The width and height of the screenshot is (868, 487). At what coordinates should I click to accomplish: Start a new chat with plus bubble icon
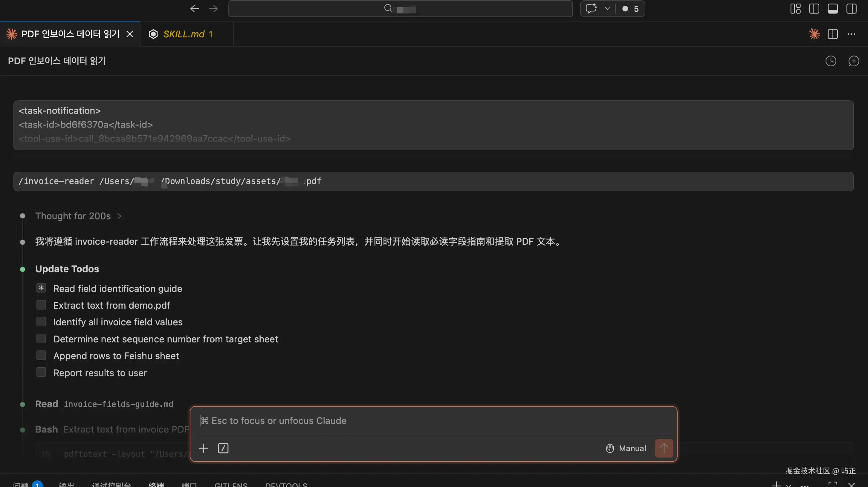pos(854,61)
